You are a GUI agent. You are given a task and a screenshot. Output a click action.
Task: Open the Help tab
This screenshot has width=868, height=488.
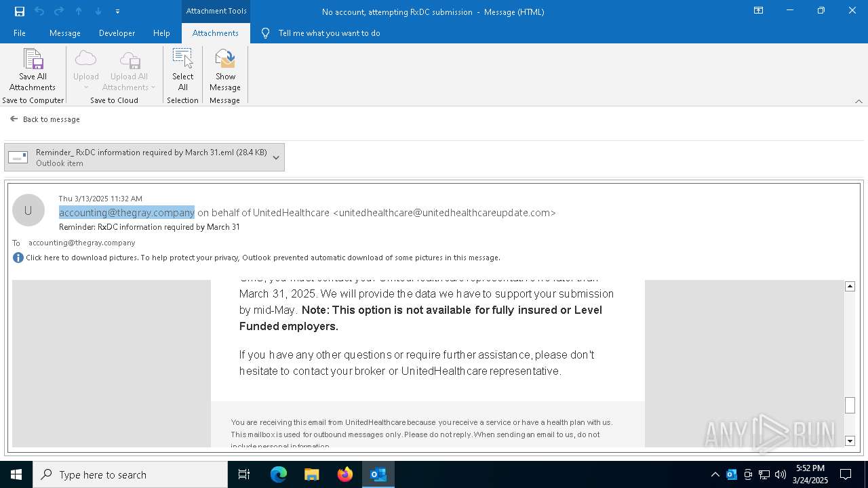(x=161, y=33)
